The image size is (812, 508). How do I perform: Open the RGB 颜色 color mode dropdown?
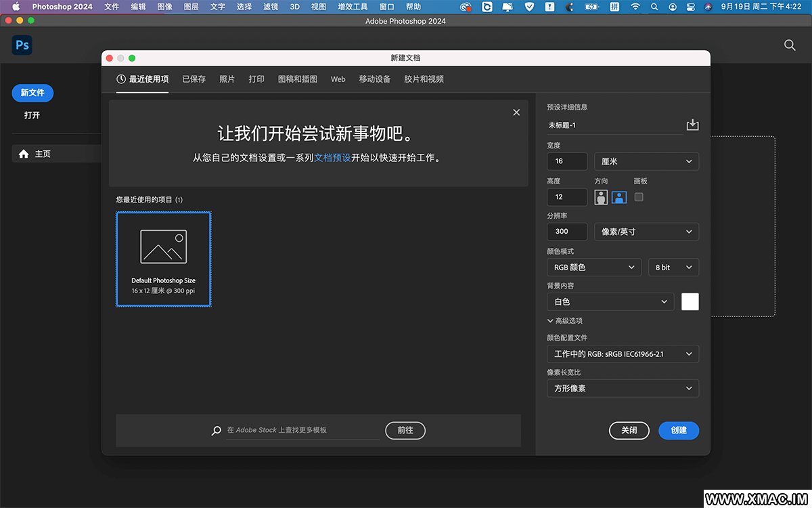click(x=594, y=268)
